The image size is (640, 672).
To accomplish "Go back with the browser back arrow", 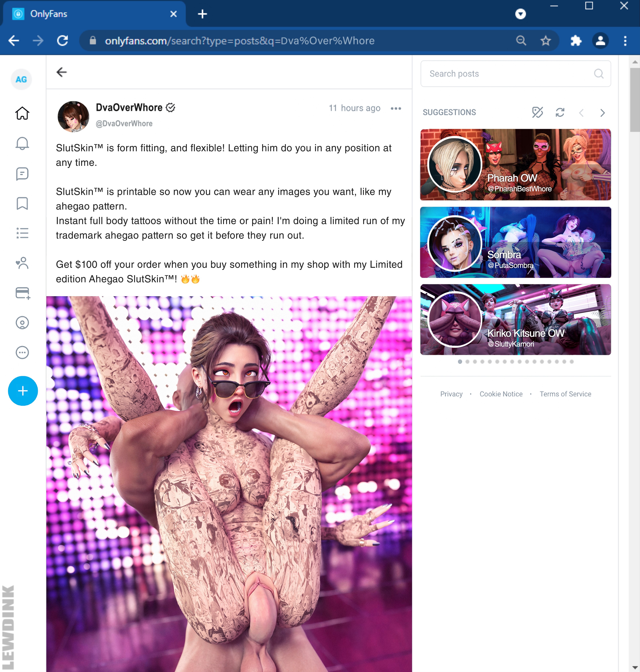I will 14,41.
